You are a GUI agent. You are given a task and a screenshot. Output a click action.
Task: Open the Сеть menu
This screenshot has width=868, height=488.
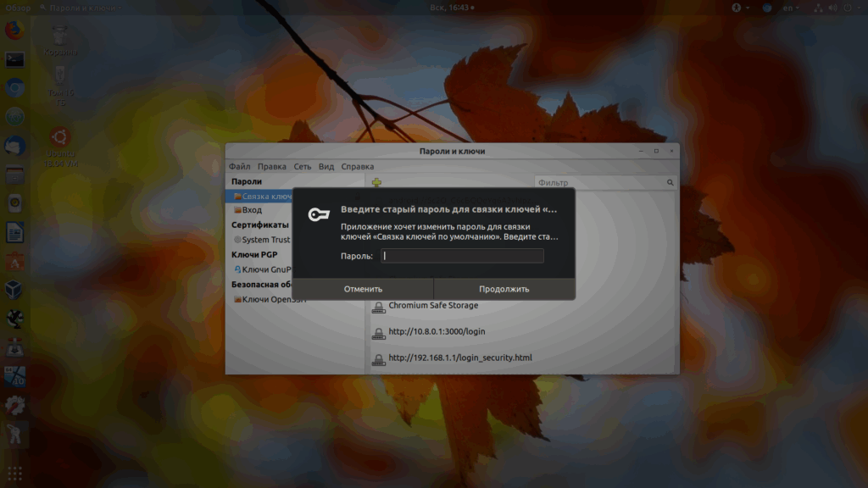click(303, 167)
